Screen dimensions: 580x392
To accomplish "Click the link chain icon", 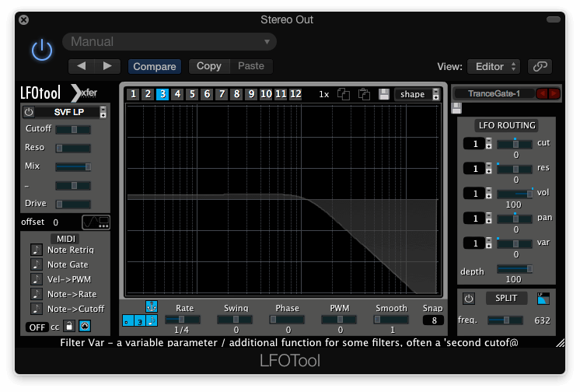I will coord(540,67).
